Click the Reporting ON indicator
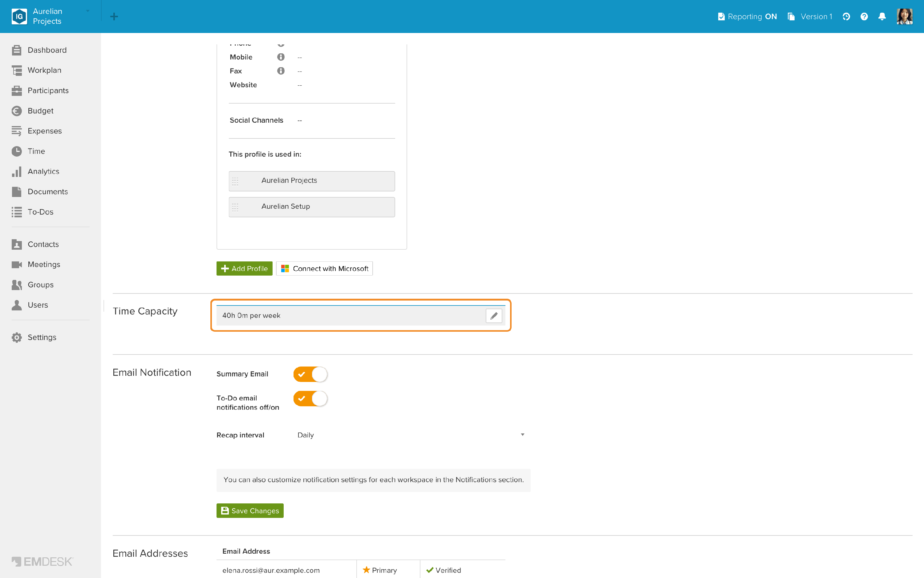 (x=747, y=16)
